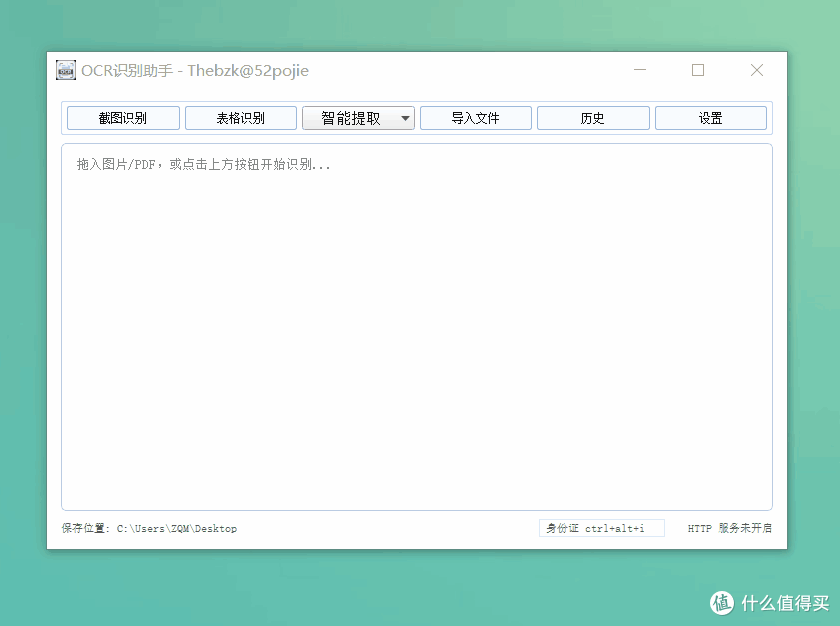Click the HTTP 服务未开启 status text

[x=730, y=528]
